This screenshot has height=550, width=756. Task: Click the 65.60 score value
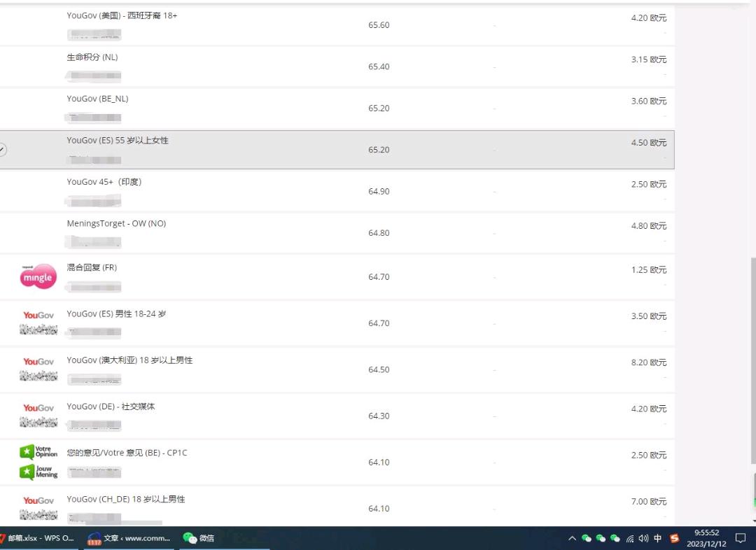pyautogui.click(x=379, y=25)
